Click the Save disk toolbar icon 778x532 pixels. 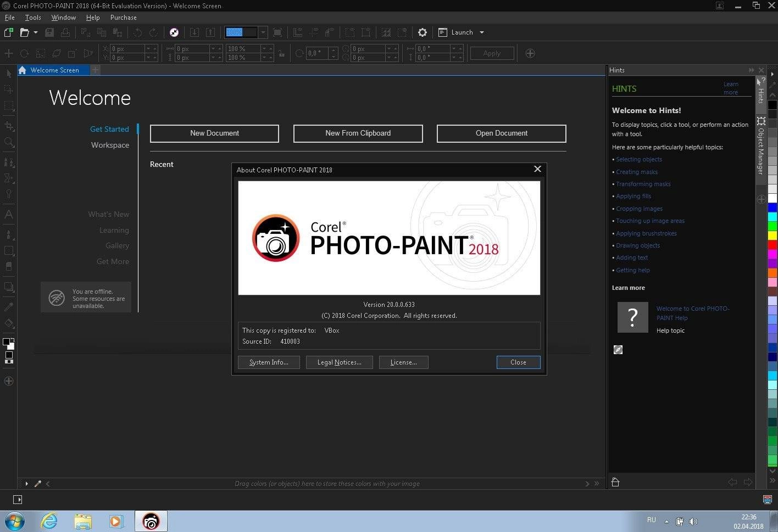click(49, 32)
